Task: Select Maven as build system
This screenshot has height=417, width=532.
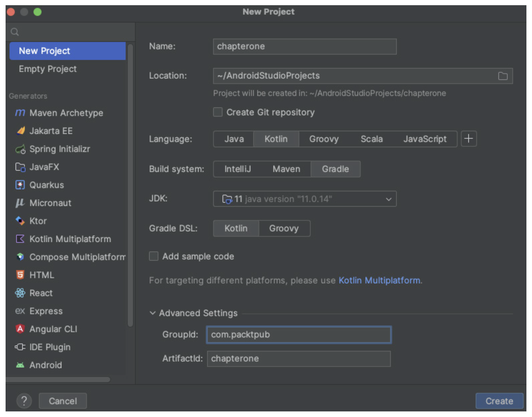Action: (286, 169)
